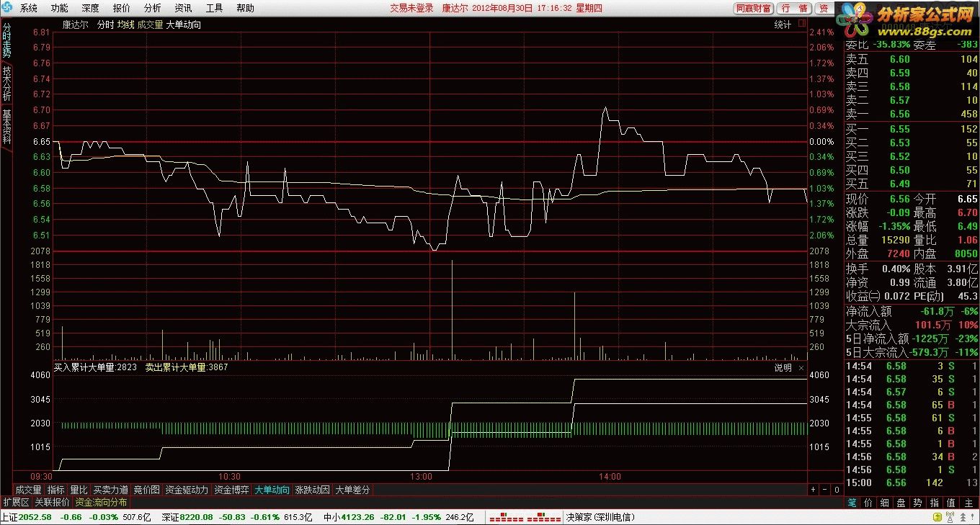Click the app logo icon before 系统
Viewport: 980px width, 525px height.
point(8,8)
